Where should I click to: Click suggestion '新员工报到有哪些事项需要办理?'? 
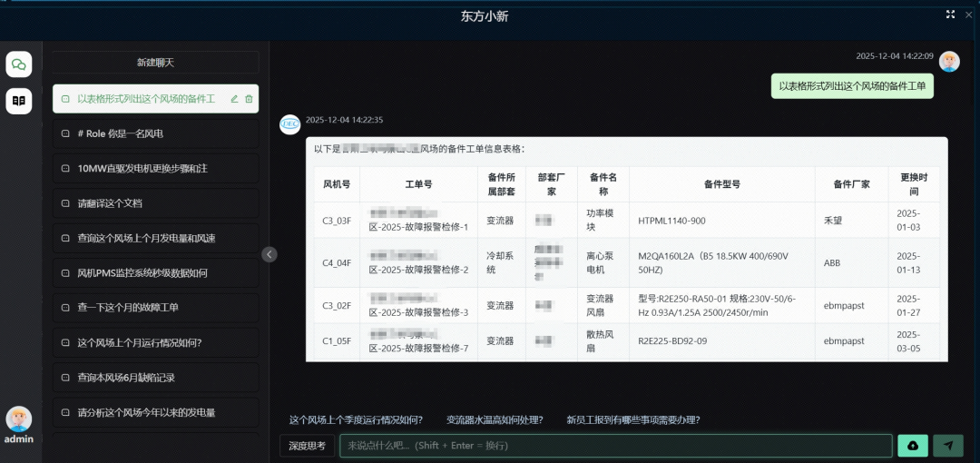tap(632, 419)
